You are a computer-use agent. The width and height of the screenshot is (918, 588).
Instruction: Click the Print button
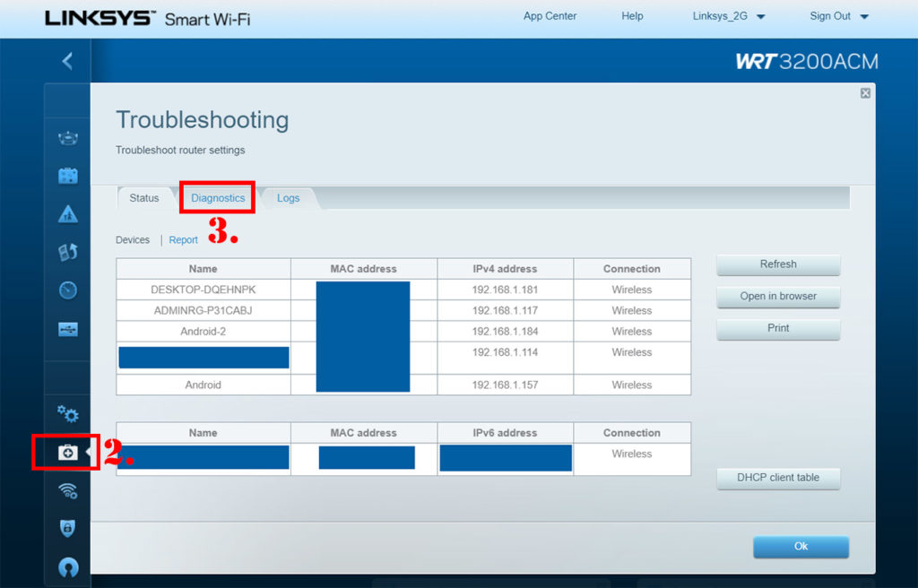[778, 329]
